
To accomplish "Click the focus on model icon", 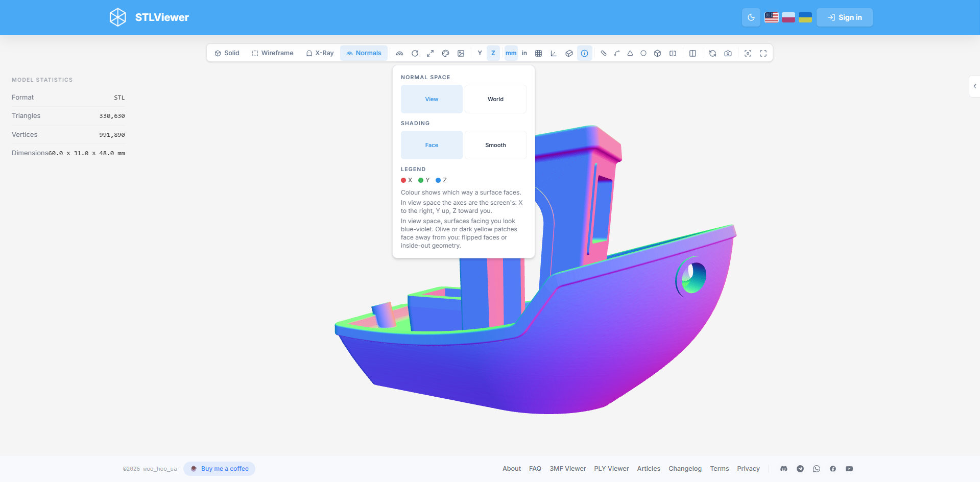I will point(748,53).
